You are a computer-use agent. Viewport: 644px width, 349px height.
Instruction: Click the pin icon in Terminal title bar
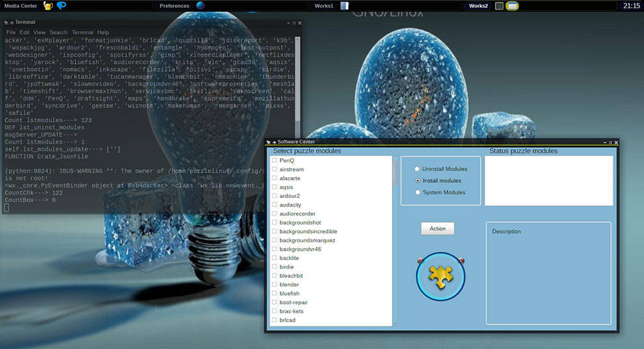[x=6, y=23]
